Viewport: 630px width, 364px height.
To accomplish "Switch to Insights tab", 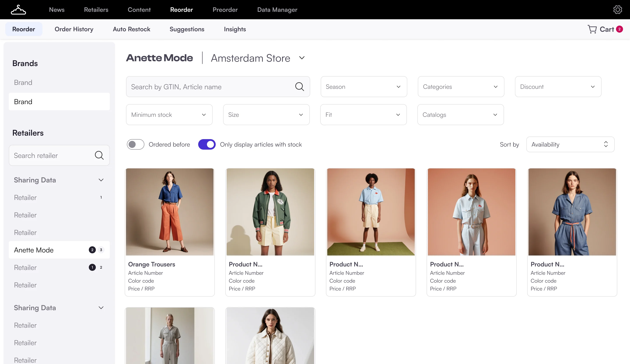I will point(235,29).
